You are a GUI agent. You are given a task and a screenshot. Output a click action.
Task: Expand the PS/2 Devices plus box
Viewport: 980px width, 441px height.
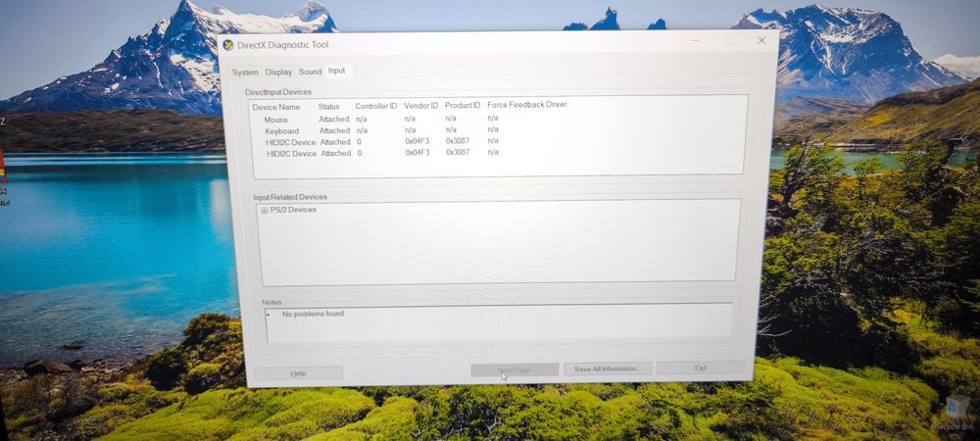[265, 211]
